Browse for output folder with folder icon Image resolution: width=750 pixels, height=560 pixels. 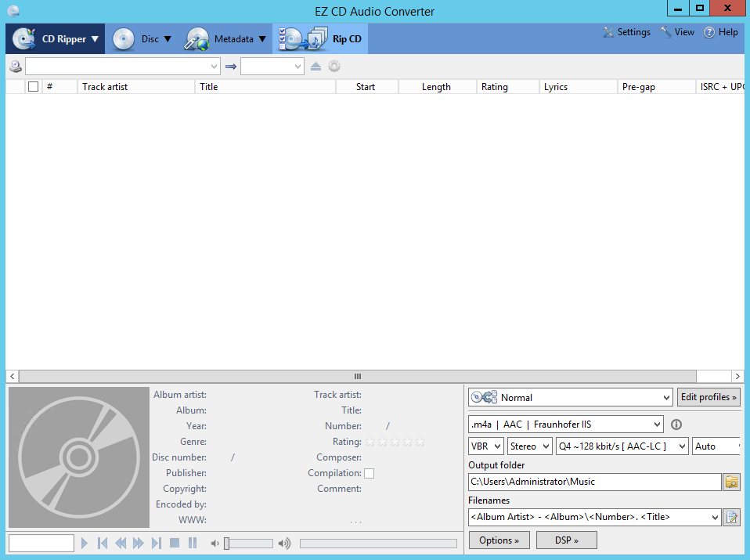732,482
